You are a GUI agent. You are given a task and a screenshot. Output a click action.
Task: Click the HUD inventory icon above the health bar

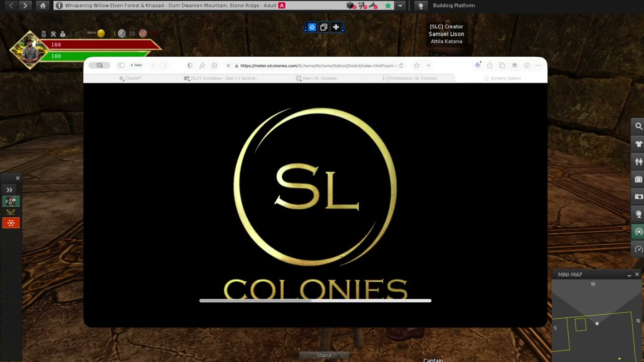pos(44,34)
